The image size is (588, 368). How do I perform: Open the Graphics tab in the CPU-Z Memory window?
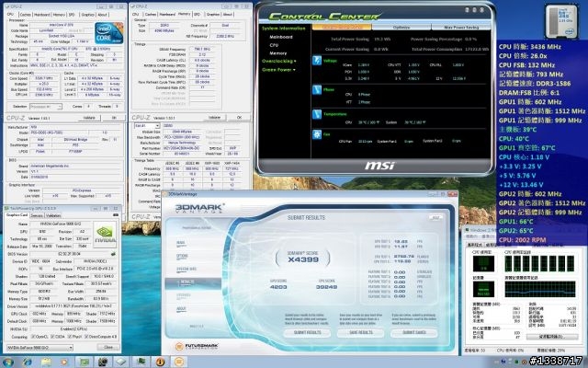coord(213,15)
